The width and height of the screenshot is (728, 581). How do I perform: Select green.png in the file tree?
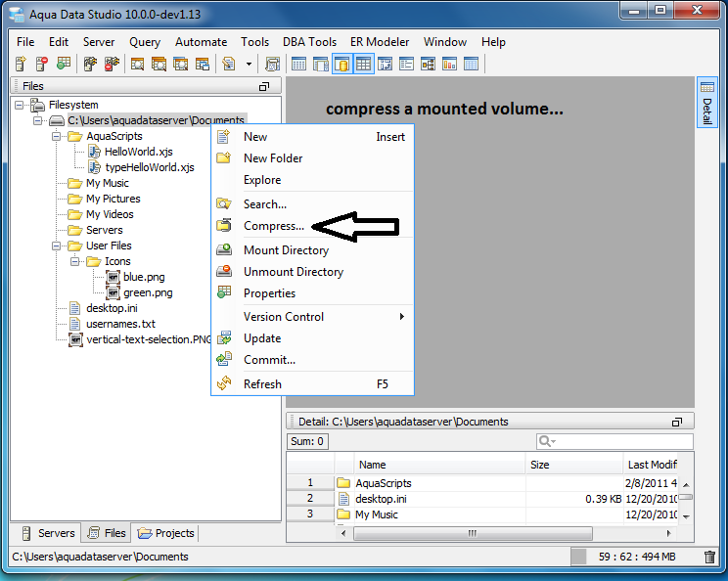[x=148, y=292]
